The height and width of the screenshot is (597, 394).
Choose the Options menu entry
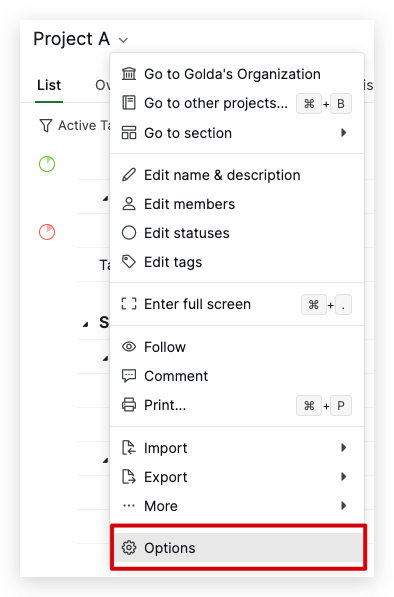(x=239, y=548)
